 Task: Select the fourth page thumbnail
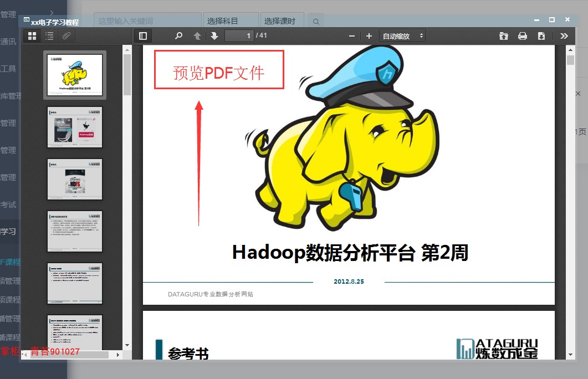pyautogui.click(x=75, y=231)
